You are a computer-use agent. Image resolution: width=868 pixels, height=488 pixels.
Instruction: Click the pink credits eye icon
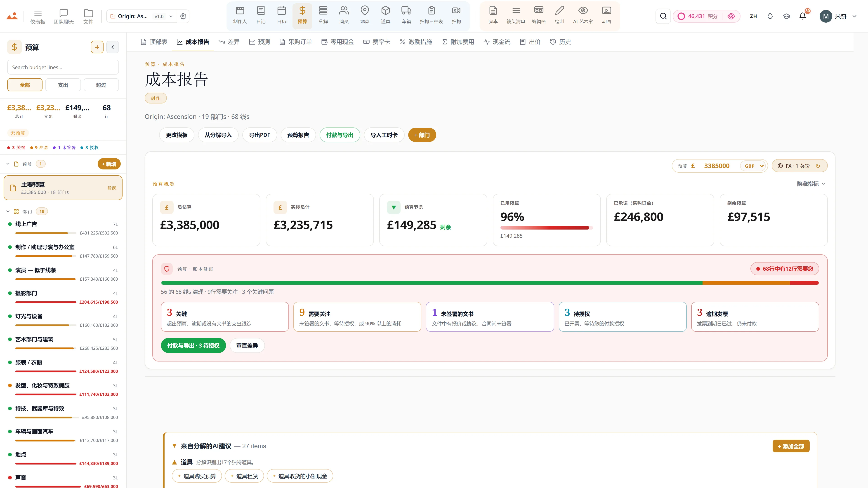pos(731,16)
